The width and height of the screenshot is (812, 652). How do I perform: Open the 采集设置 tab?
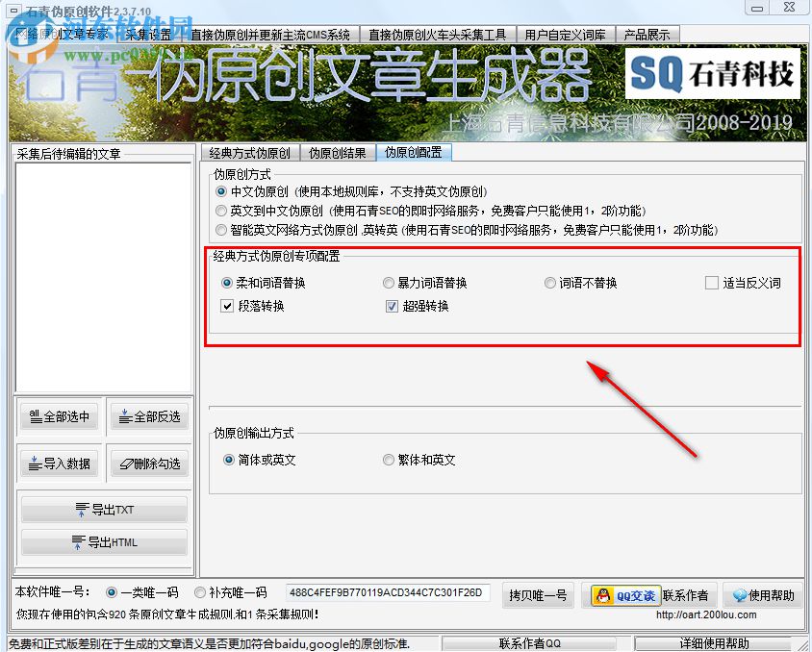click(x=148, y=35)
